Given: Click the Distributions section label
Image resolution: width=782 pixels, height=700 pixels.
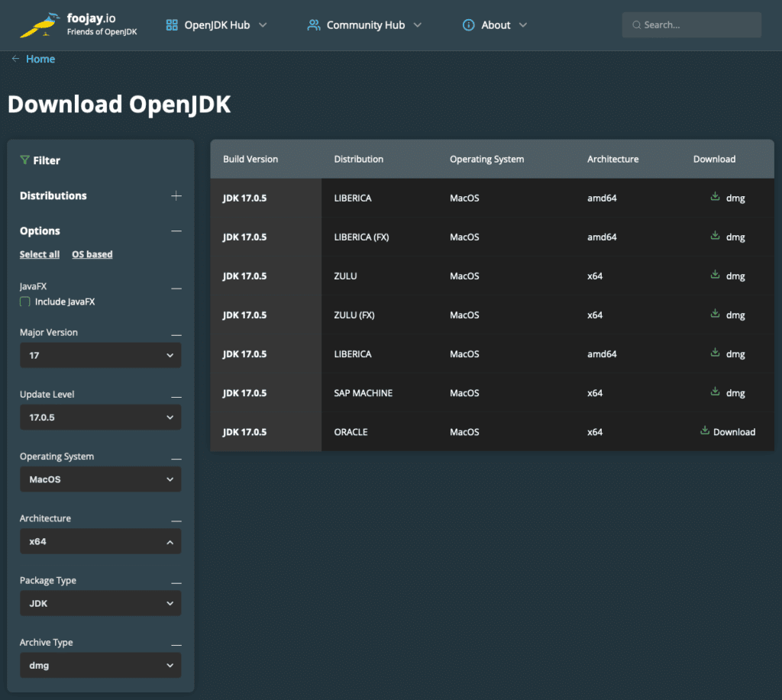Looking at the screenshot, I should click(x=53, y=195).
